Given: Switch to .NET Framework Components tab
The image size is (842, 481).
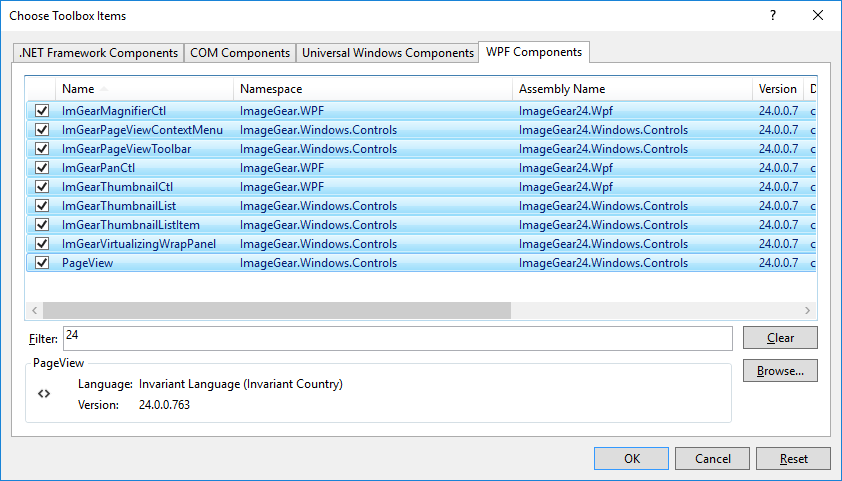Looking at the screenshot, I should pyautogui.click(x=98, y=53).
